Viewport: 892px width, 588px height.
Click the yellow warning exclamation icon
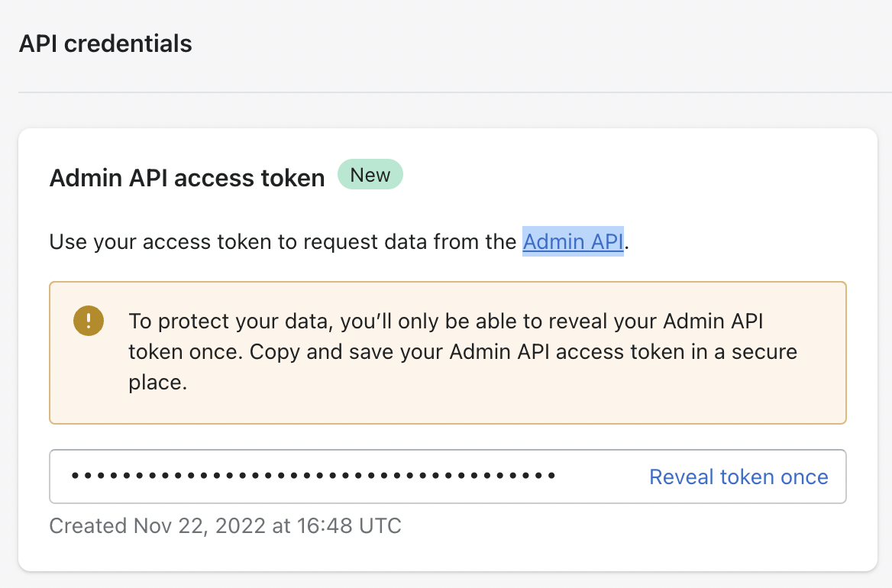(89, 321)
